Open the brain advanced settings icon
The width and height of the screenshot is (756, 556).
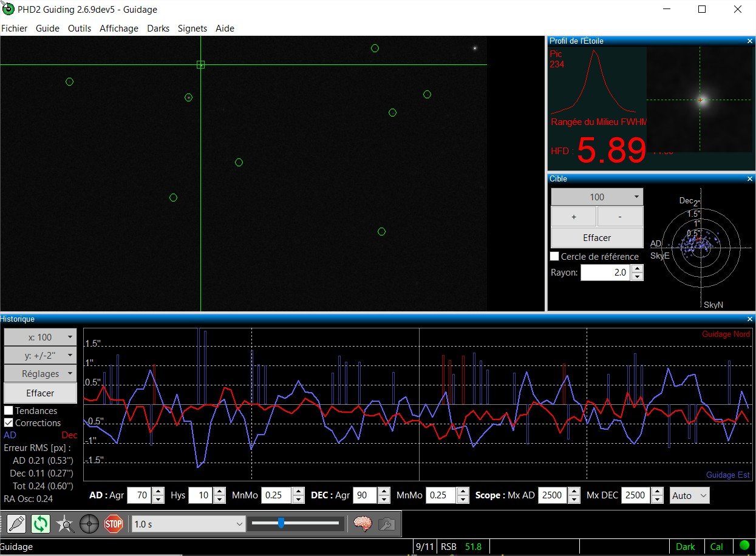tap(363, 523)
